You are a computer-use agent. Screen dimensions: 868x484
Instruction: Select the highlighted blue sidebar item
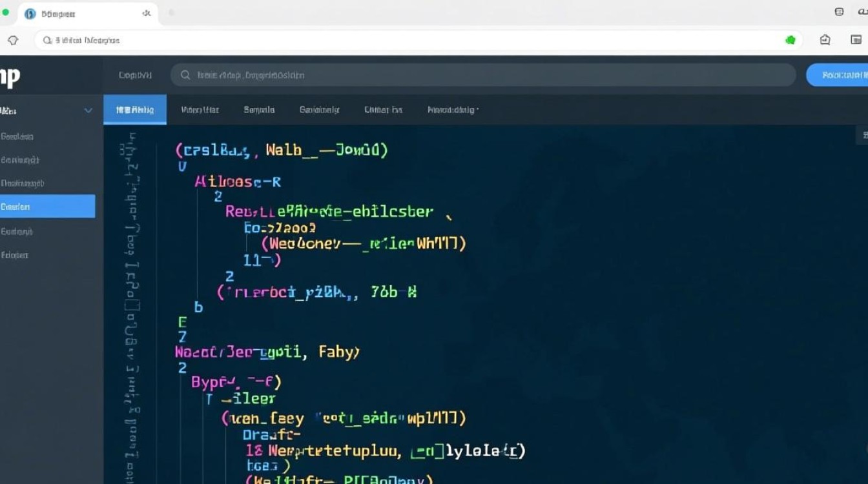pos(47,207)
